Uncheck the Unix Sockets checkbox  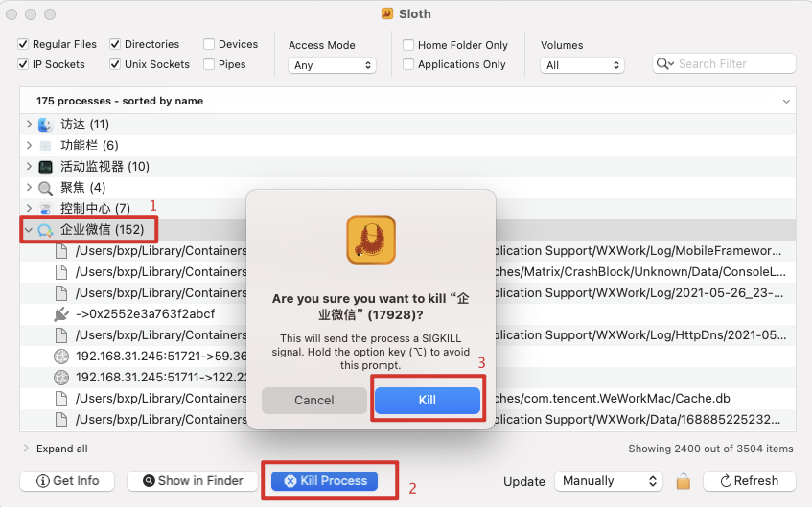[115, 64]
